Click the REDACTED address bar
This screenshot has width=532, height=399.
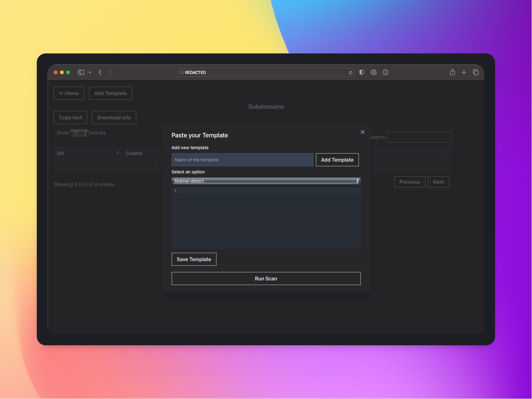tap(266, 72)
